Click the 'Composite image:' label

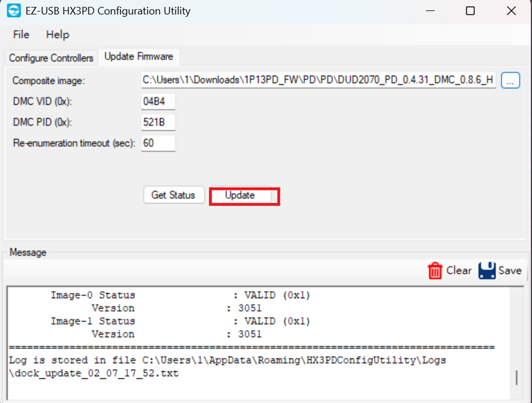49,80
